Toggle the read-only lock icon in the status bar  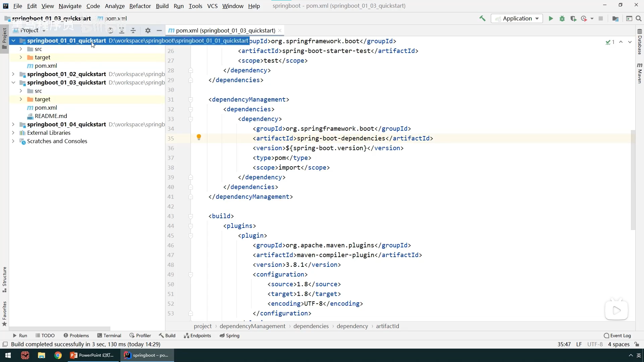(x=637, y=344)
